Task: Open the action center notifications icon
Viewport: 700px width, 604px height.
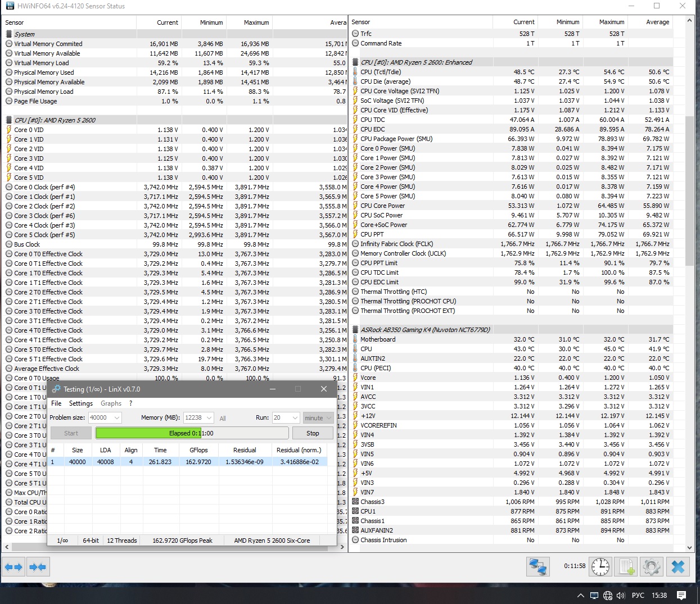Action: 681,596
